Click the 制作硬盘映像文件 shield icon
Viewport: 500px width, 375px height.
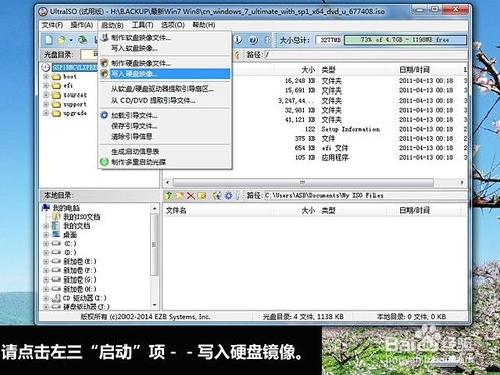pos(104,63)
